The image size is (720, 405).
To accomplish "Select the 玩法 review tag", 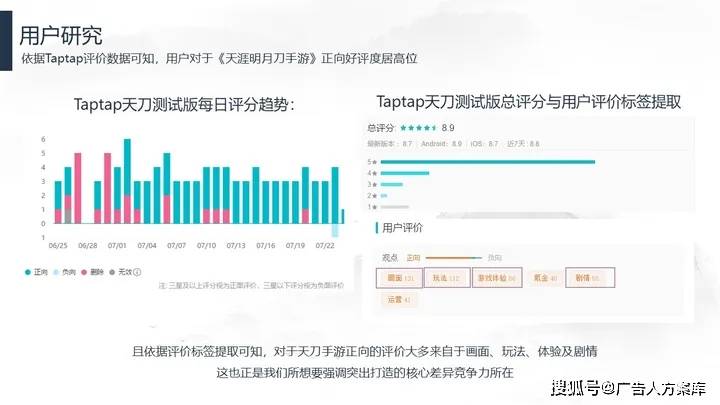I will 446,277.
